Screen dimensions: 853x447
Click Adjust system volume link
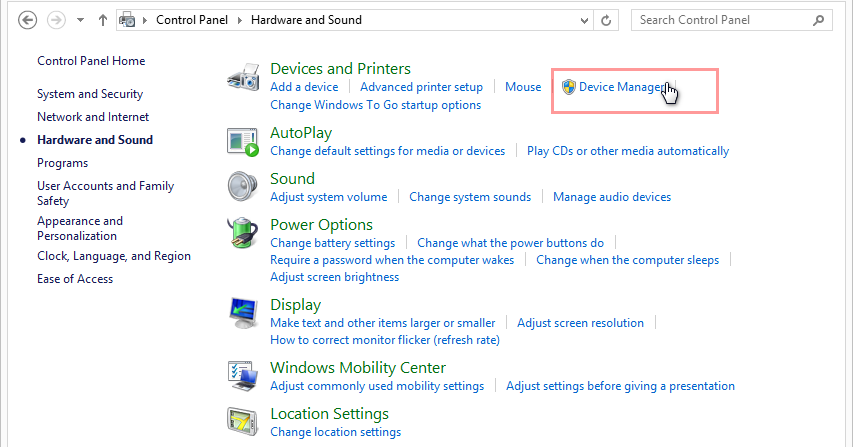click(x=328, y=197)
